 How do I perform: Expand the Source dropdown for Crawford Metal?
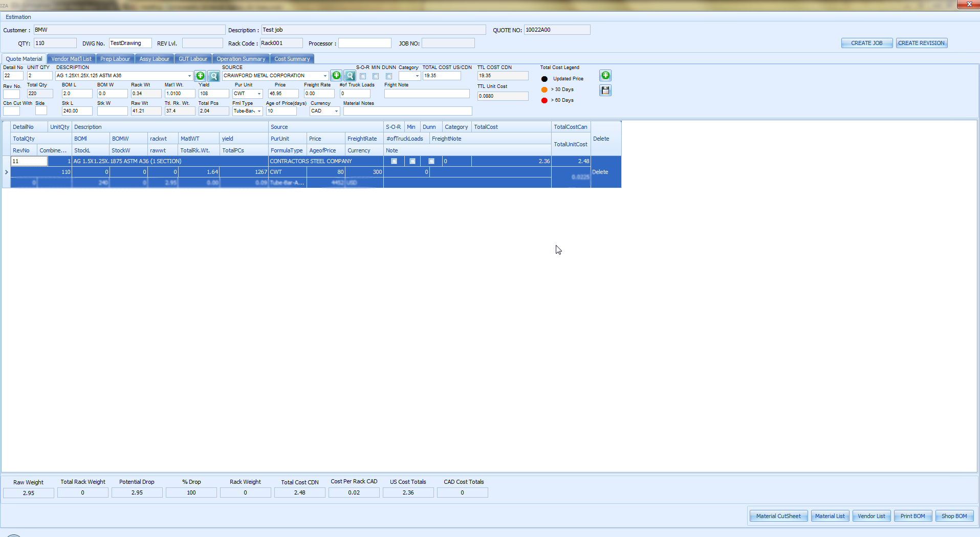tap(325, 76)
